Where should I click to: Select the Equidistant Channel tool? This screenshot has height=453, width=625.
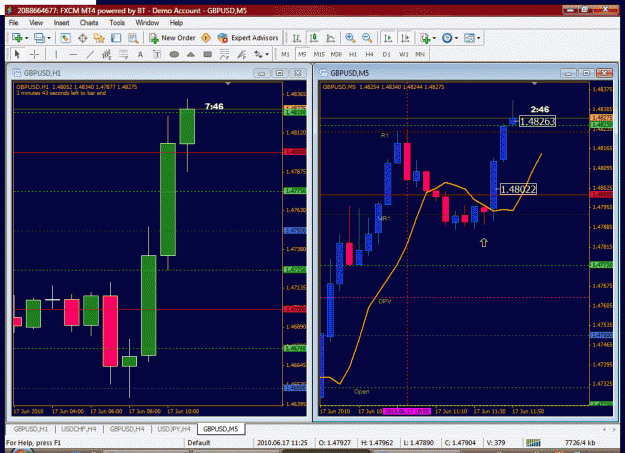coord(107,54)
